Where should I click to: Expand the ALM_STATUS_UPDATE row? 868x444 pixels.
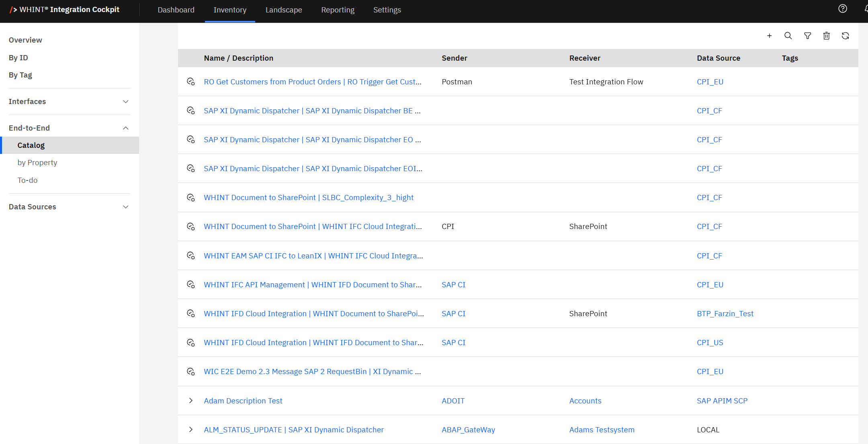click(191, 430)
